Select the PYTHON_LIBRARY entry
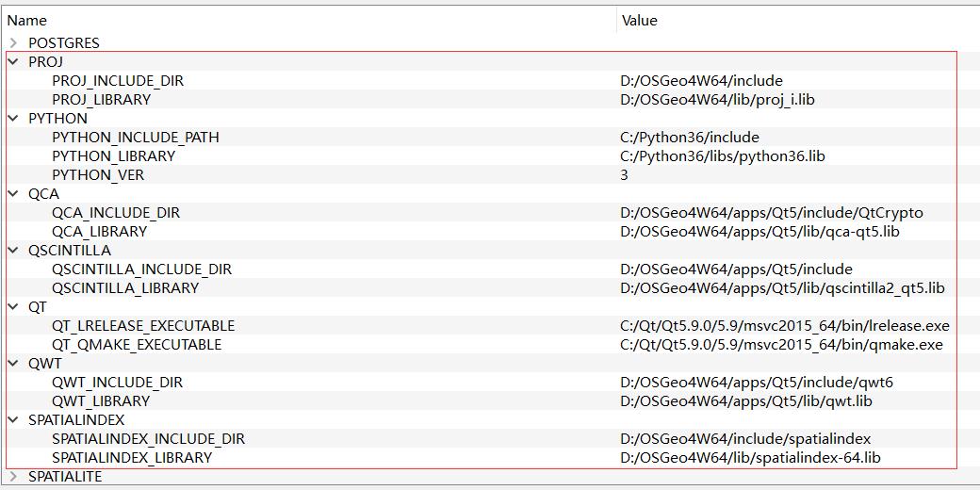 point(114,155)
